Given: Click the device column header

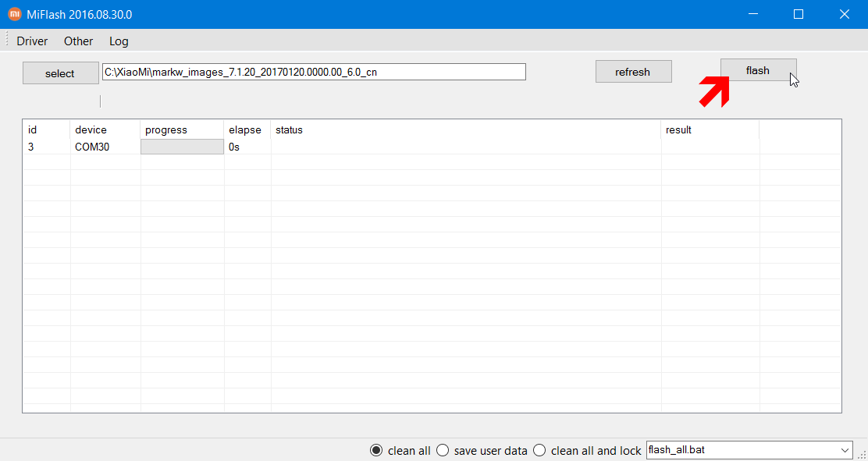Looking at the screenshot, I should [x=105, y=130].
